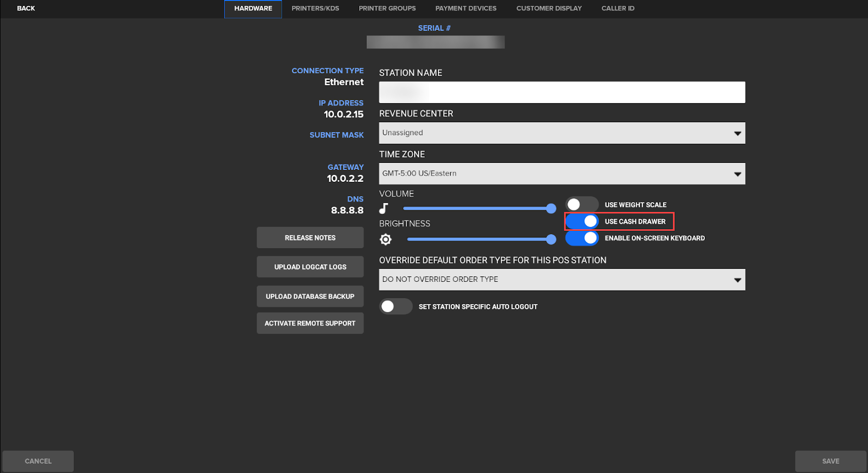Click Activate Remote Support button

tap(310, 324)
